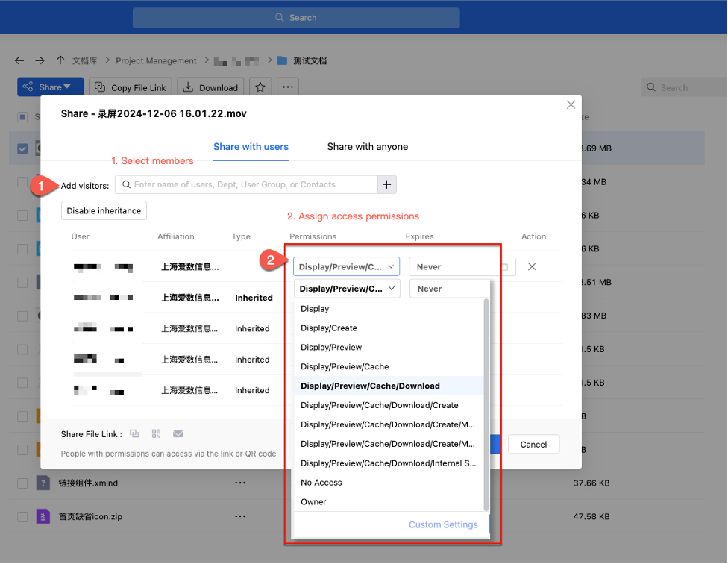This screenshot has height=564, width=728.
Task: Expand the first user's permissions dropdown
Action: (346, 266)
